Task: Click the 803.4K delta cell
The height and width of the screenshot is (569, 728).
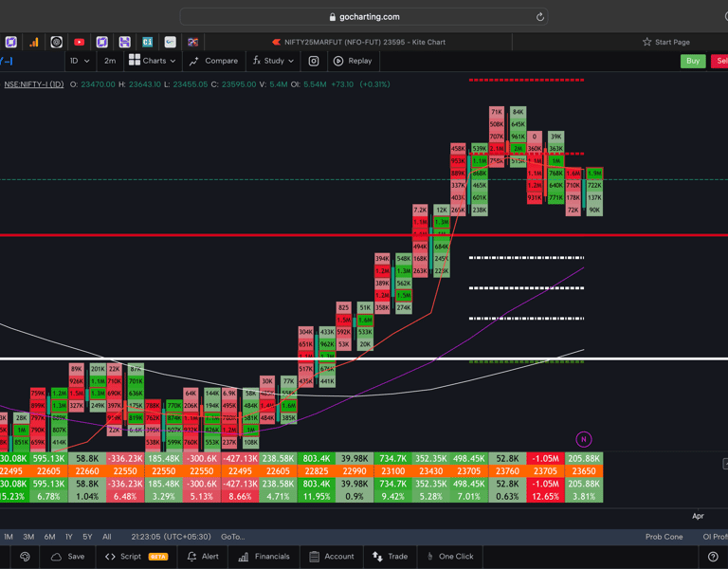Action: pyautogui.click(x=317, y=459)
